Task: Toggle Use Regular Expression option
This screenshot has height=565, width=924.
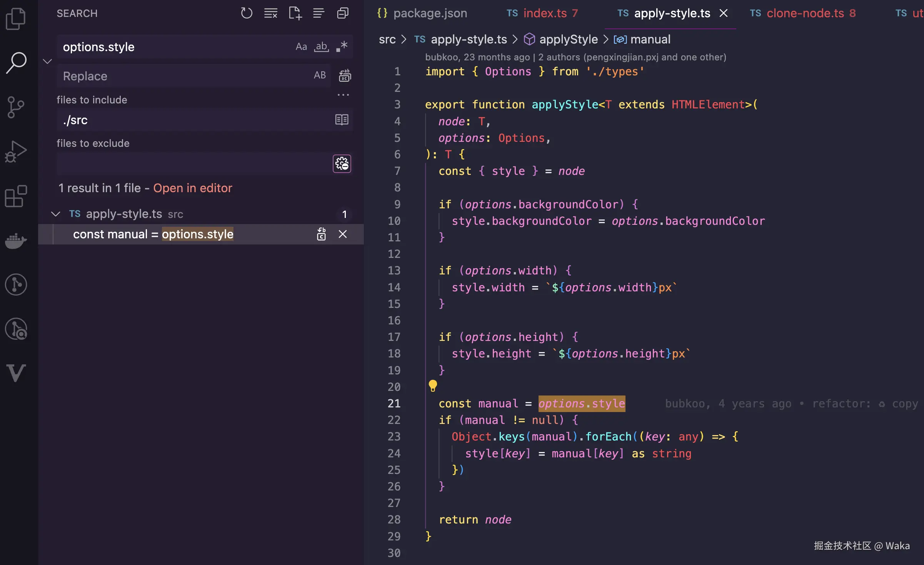Action: point(342,47)
